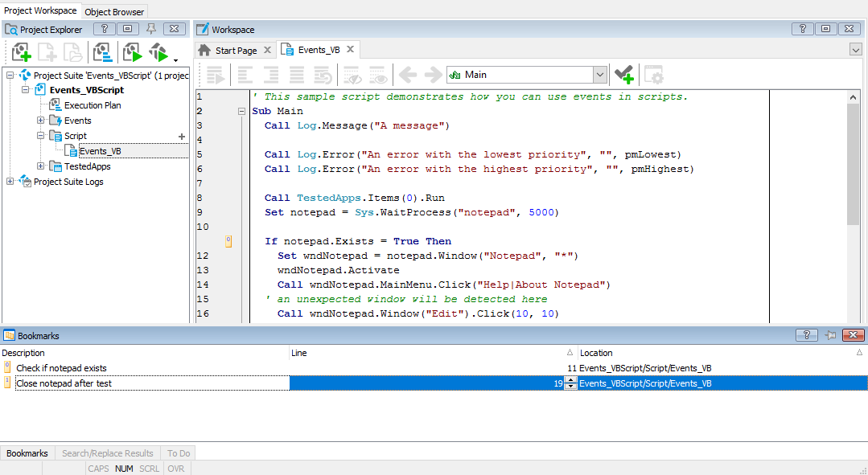Switch to Search/Replace Results tab

coord(107,453)
